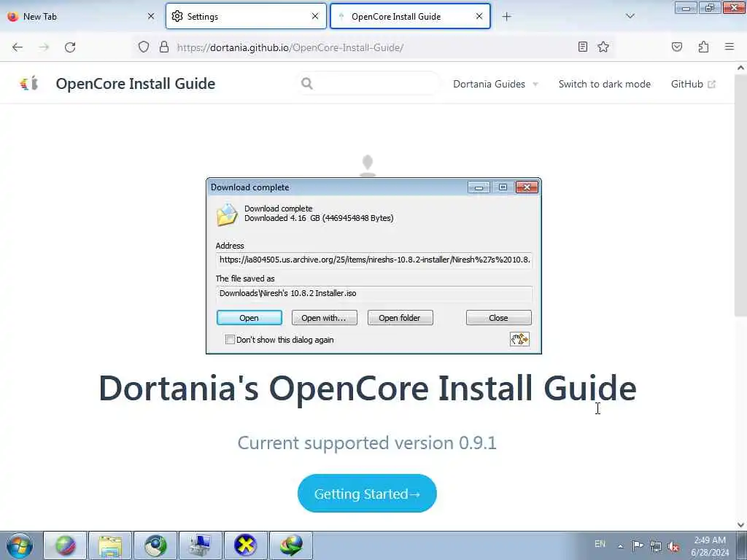The image size is (747, 560).
Task: Expand the list all tabs chevron
Action: pos(630,16)
